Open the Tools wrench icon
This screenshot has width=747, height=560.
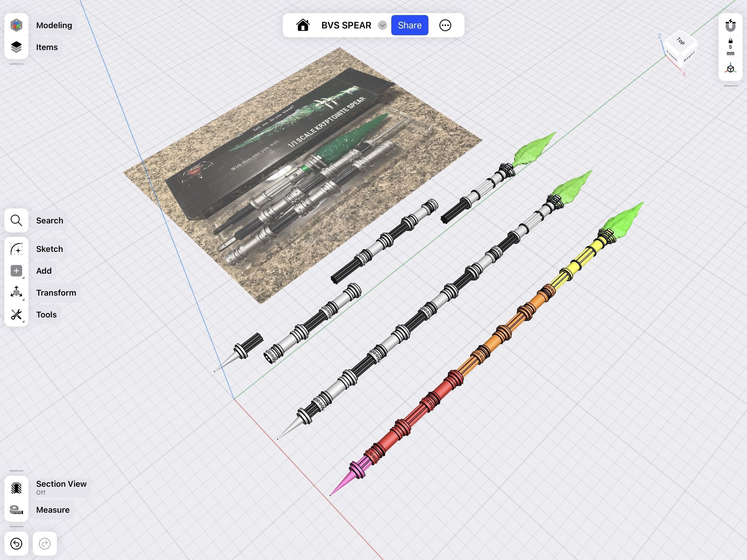click(x=16, y=314)
